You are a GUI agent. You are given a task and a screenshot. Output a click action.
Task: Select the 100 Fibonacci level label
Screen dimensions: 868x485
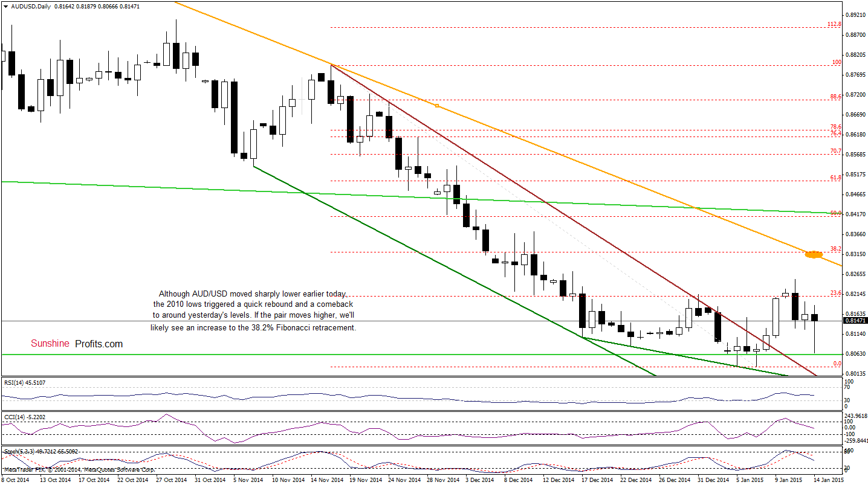pos(837,62)
